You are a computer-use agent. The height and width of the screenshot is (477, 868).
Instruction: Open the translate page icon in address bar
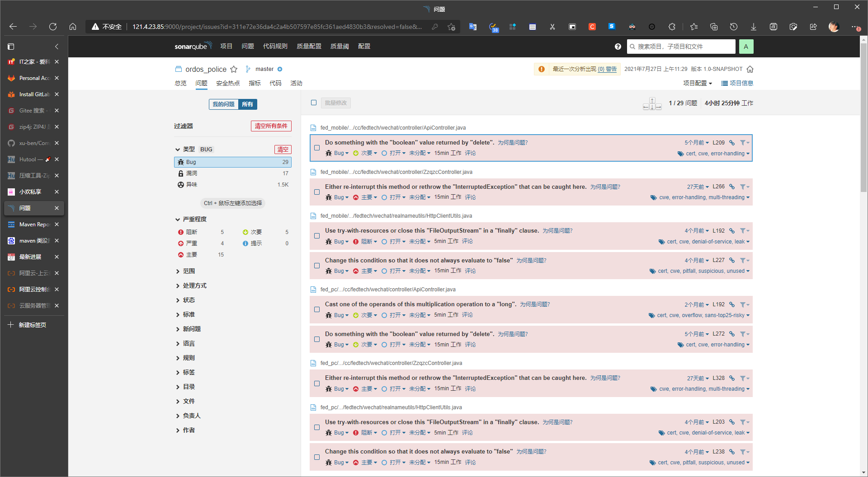click(x=473, y=27)
